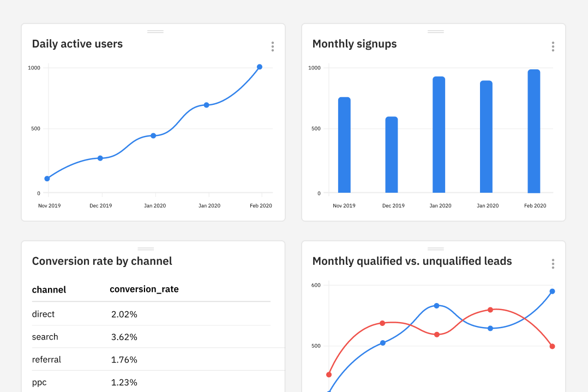Click the Nov 2019 bar in Monthly signups
Image resolution: width=588 pixels, height=392 pixels.
coord(344,145)
